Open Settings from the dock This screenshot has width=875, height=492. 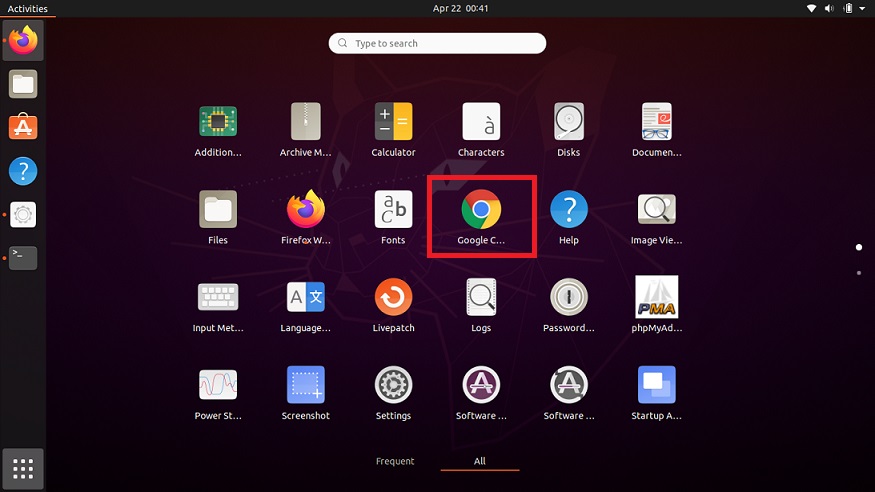23,214
